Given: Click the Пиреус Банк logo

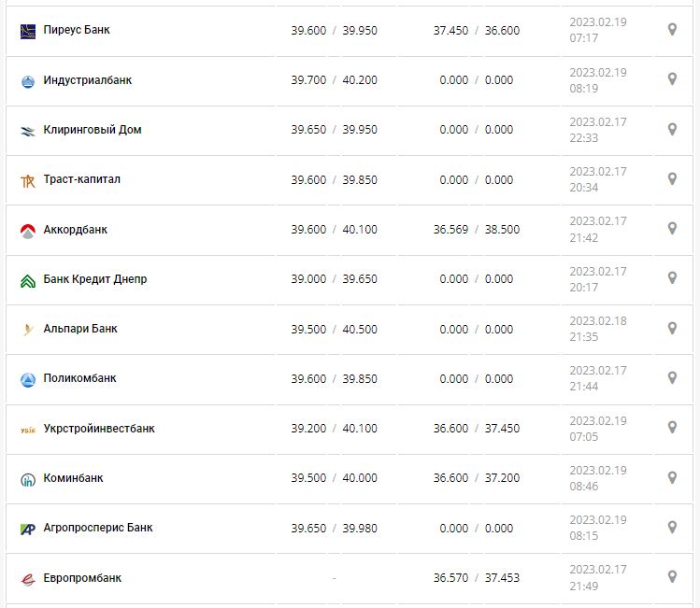Looking at the screenshot, I should 27,31.
